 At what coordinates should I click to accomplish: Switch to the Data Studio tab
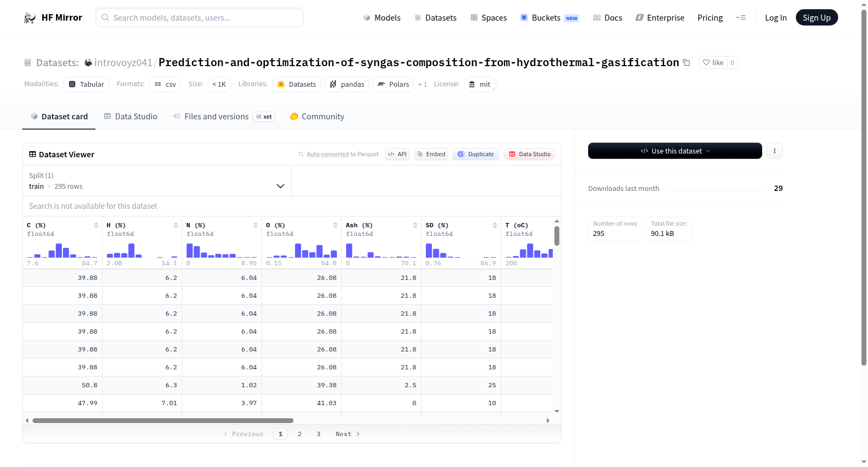pyautogui.click(x=131, y=117)
